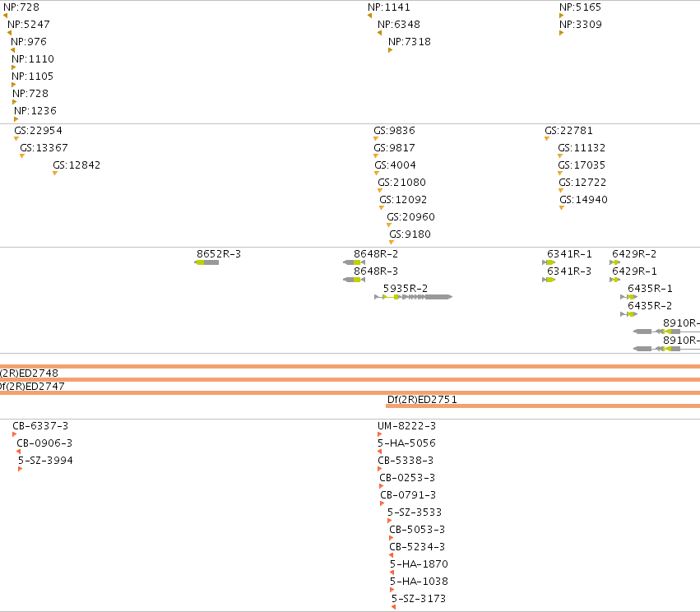Click the triangle glyph under GS:9180
Viewport: 700px width, 612px height.
(x=392, y=243)
